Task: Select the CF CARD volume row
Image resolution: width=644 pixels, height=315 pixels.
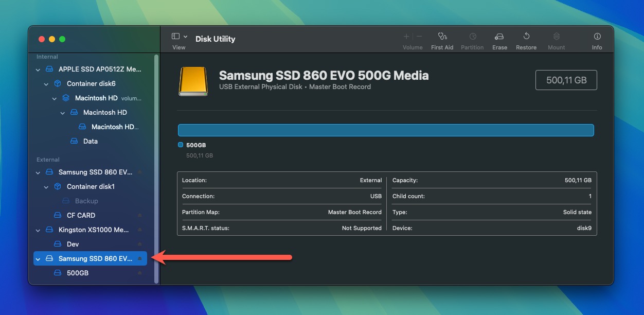Action: [91, 215]
